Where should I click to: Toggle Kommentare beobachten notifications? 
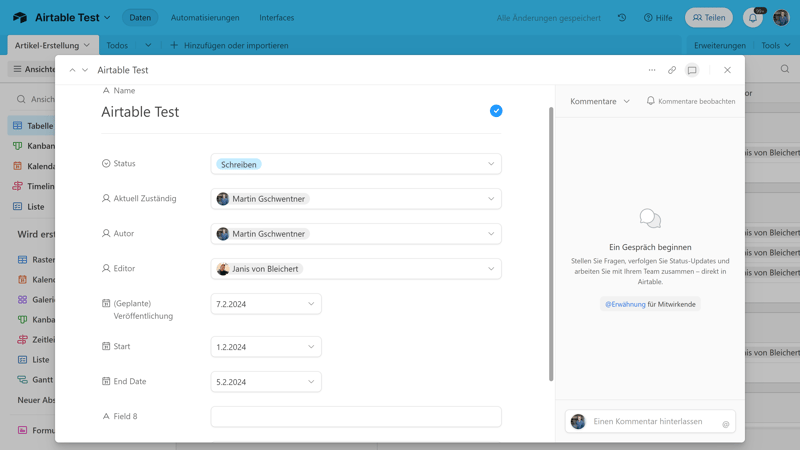coord(690,101)
